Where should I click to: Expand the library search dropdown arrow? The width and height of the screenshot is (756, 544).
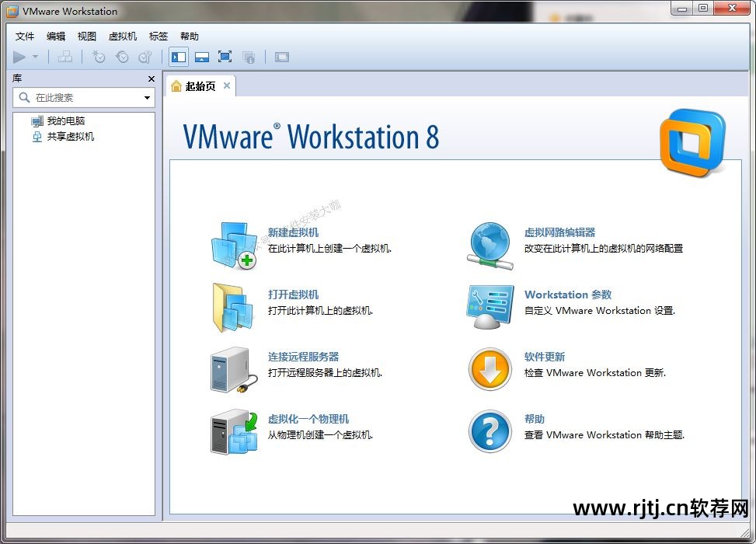click(x=147, y=98)
